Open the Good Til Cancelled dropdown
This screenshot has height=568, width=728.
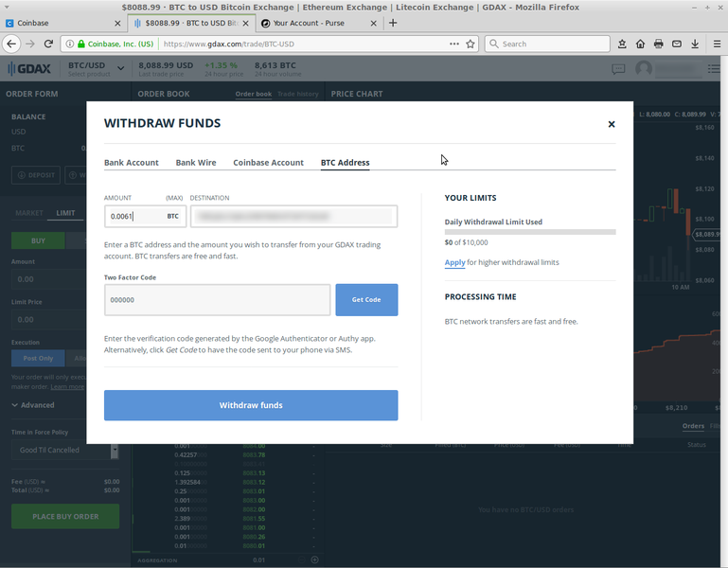[65, 450]
